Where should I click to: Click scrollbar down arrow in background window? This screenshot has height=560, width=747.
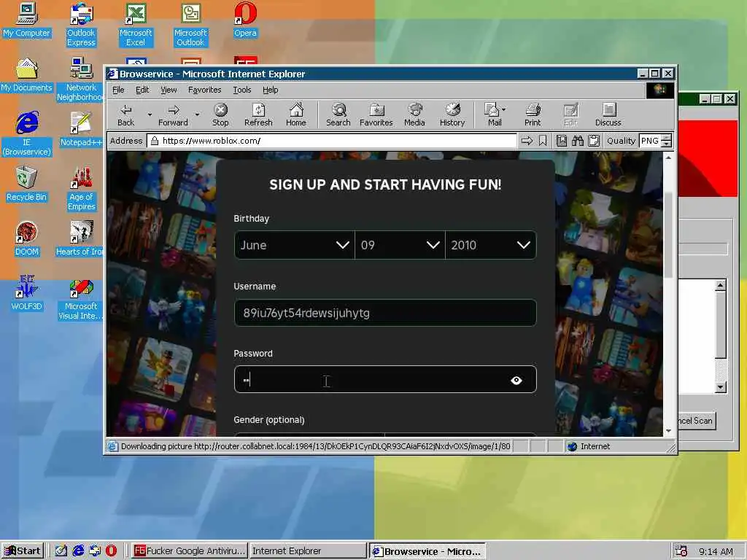(x=720, y=387)
